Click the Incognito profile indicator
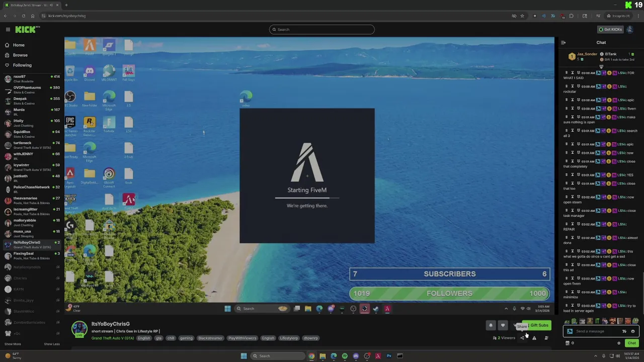This screenshot has height=362, width=644. point(618,16)
